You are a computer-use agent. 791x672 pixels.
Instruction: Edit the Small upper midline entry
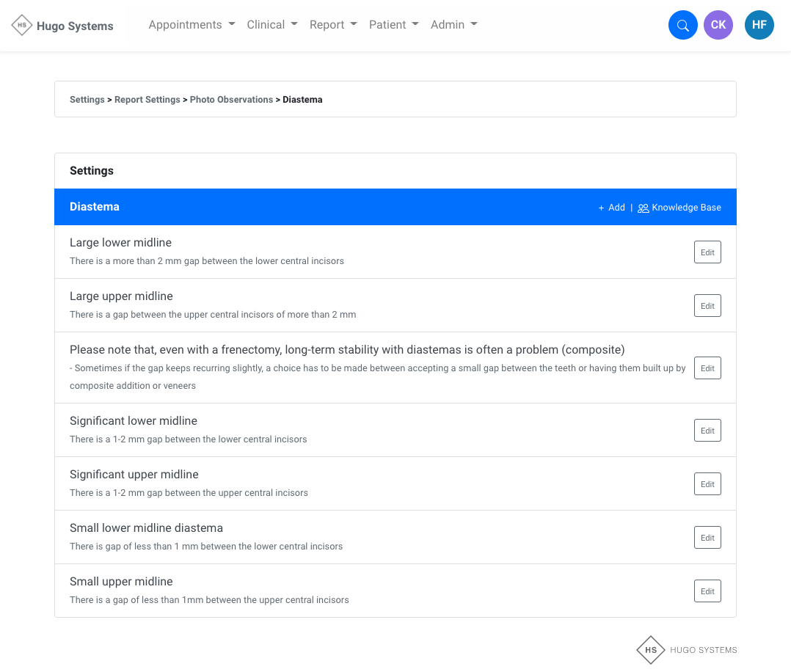(x=707, y=591)
